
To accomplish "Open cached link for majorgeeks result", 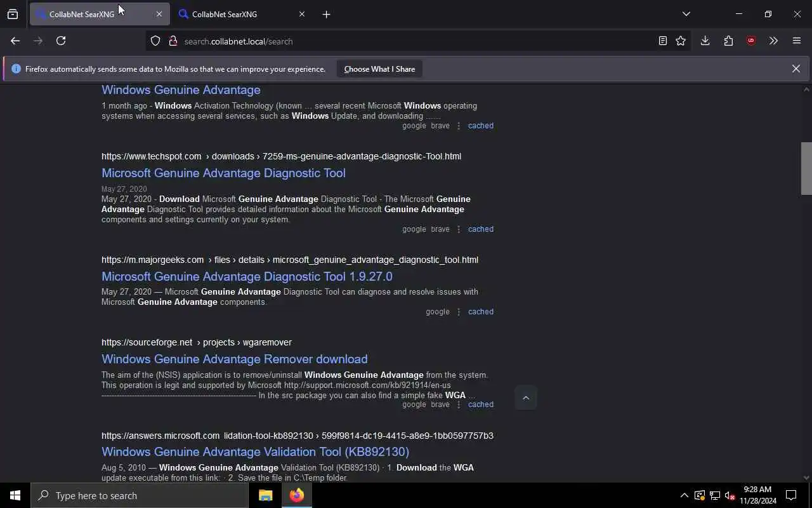I will 480,312.
